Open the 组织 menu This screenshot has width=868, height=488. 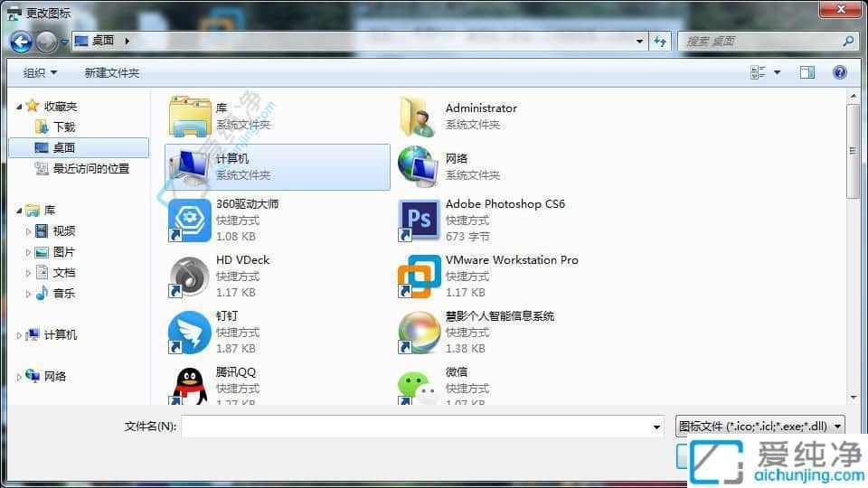pos(40,72)
